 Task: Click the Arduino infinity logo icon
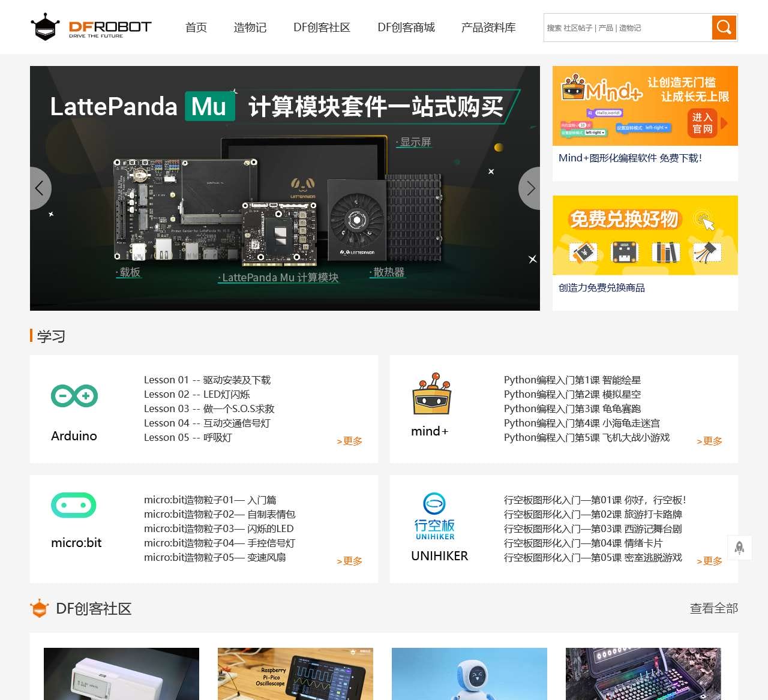pos(74,396)
